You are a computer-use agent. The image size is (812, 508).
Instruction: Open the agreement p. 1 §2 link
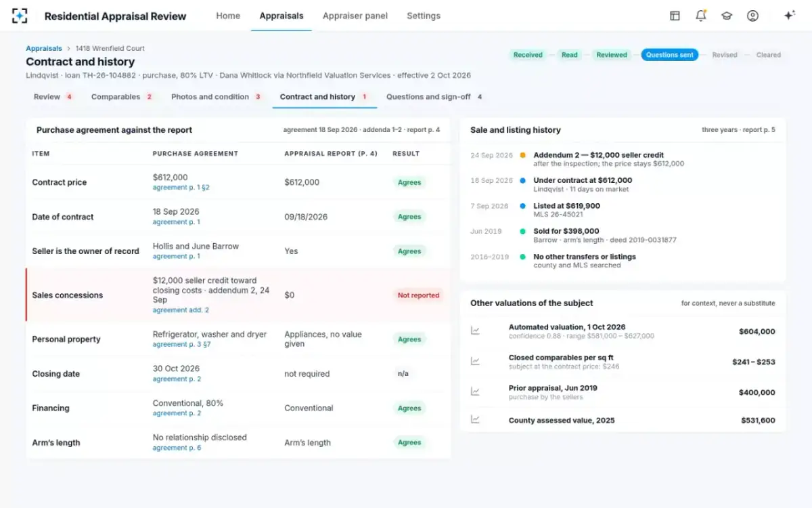181,188
